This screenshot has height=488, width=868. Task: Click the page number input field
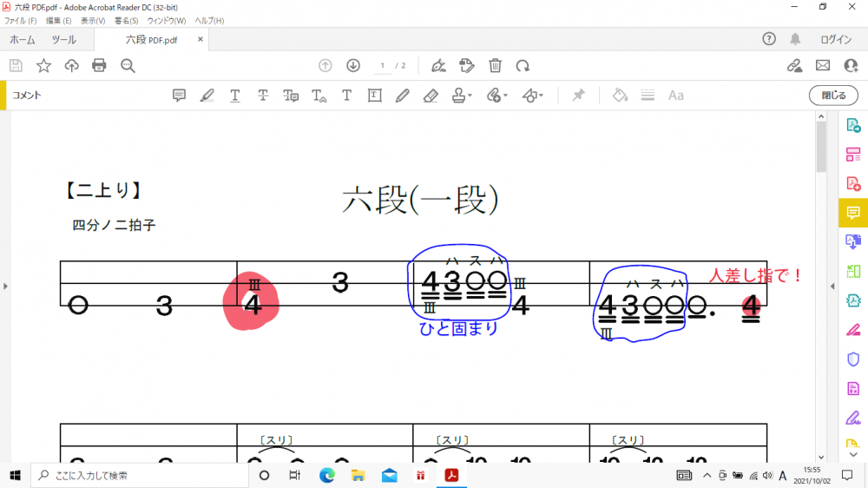pos(382,66)
